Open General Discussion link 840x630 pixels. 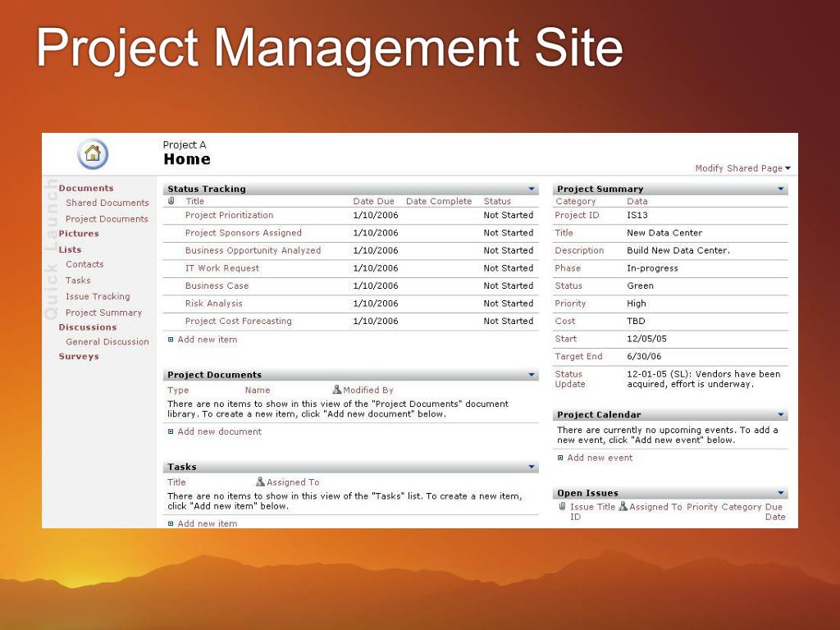coord(107,342)
